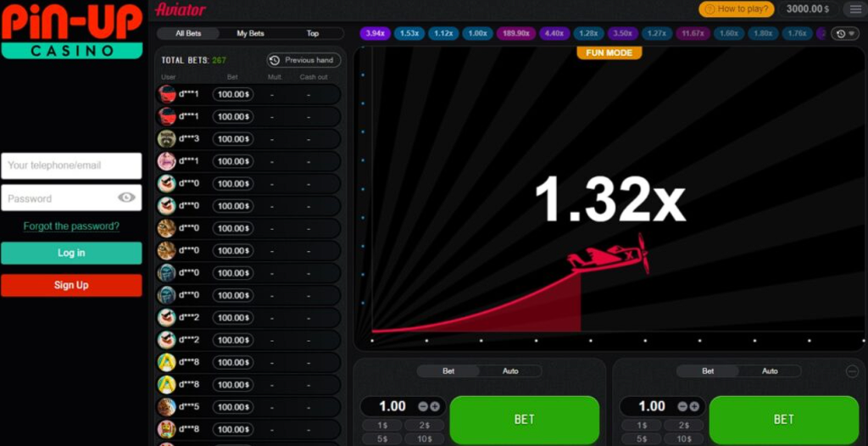Click the 3.94x history multiplier
The image size is (868, 446).
pyautogui.click(x=375, y=33)
